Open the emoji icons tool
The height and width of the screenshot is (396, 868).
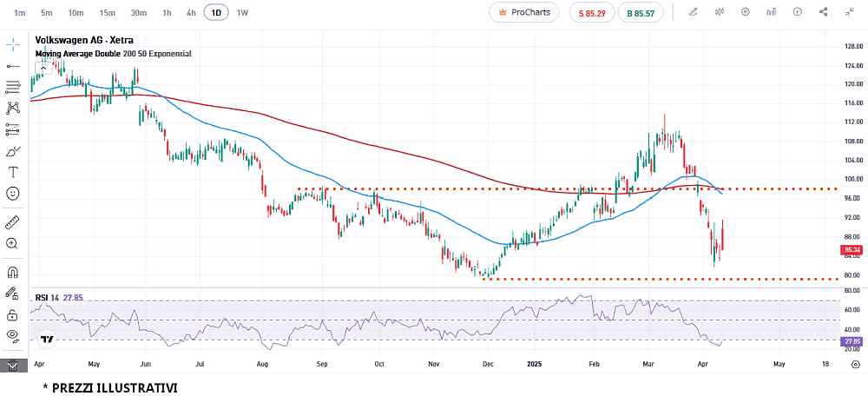pyautogui.click(x=13, y=194)
